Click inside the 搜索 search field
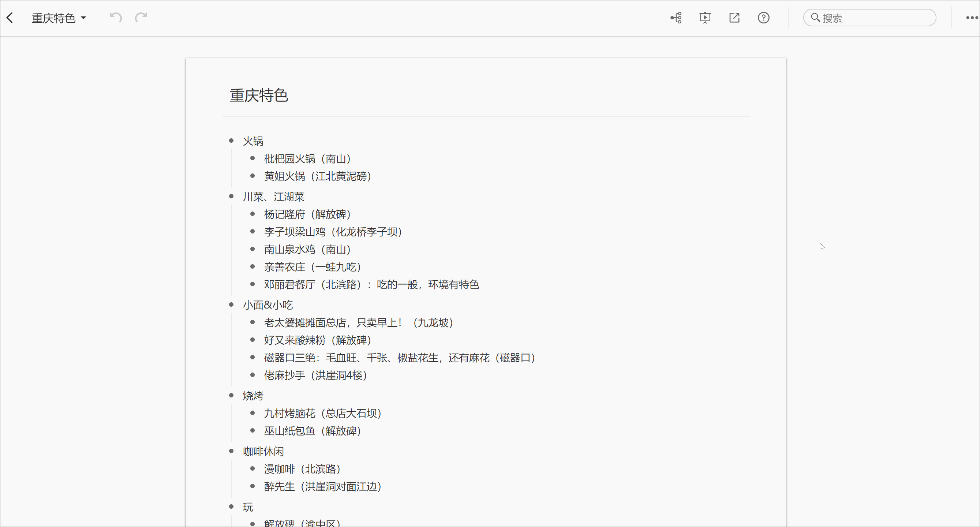 (871, 18)
